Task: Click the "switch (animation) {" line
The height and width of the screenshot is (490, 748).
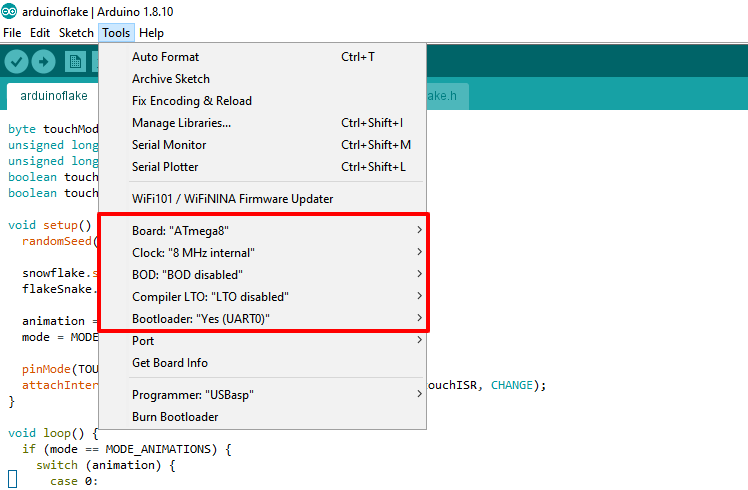Action: click(x=106, y=465)
